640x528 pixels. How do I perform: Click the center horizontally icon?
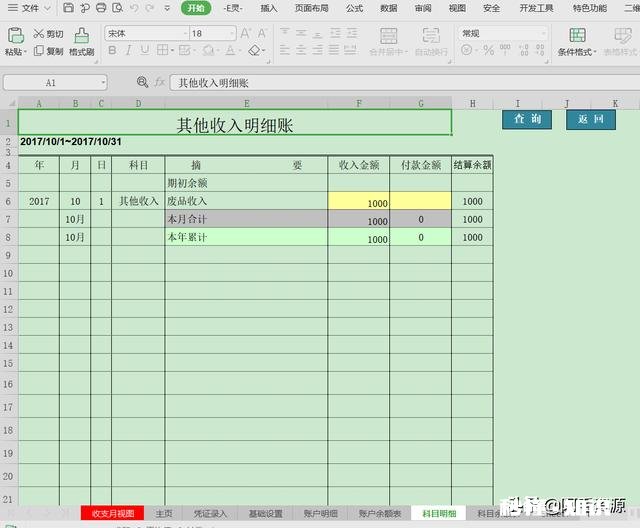[301, 50]
